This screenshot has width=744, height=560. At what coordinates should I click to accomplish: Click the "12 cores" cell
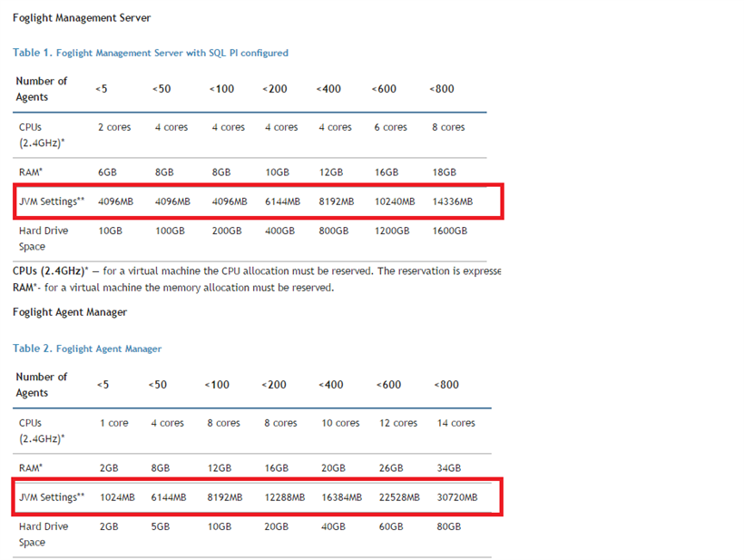(x=398, y=423)
